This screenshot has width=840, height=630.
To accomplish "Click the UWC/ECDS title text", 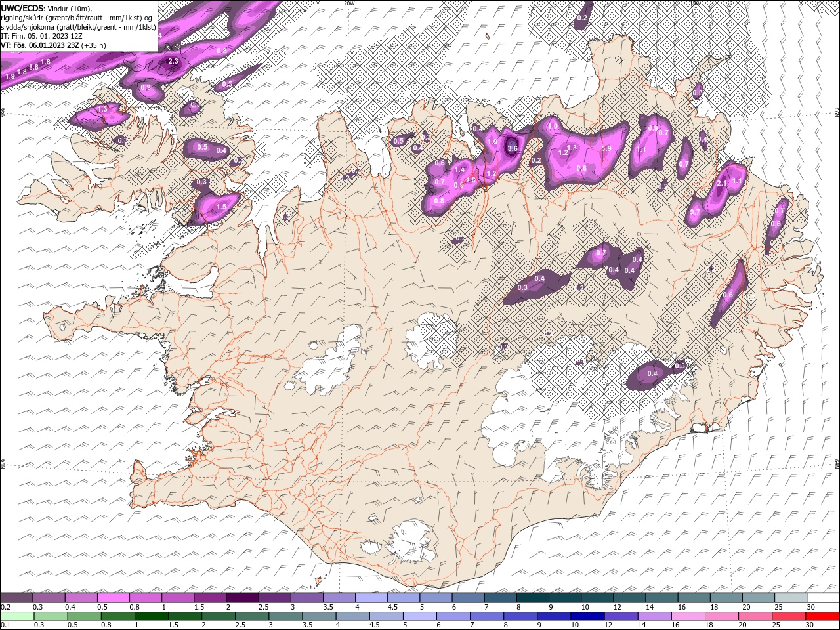I will (22, 7).
